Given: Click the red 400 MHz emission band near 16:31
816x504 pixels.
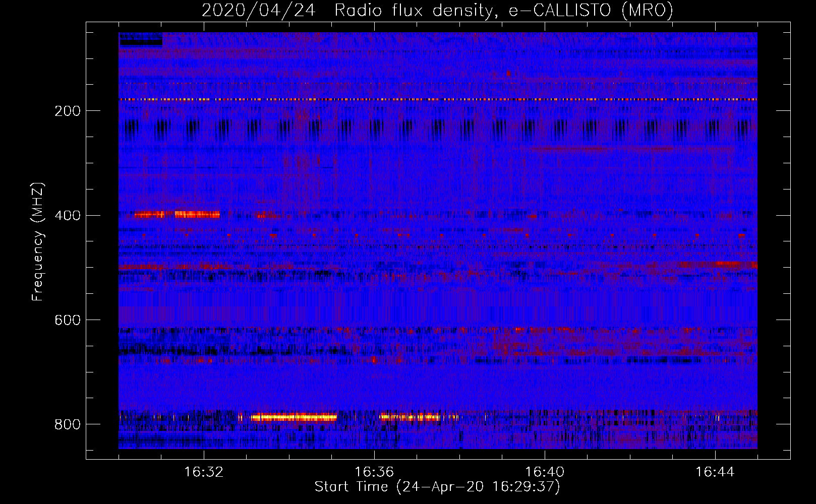Looking at the screenshot, I should click(x=177, y=215).
